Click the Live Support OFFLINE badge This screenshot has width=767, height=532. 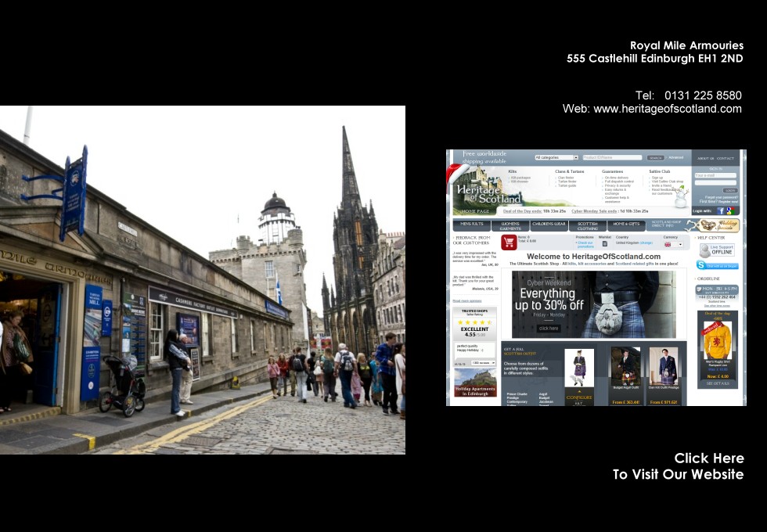(x=717, y=250)
